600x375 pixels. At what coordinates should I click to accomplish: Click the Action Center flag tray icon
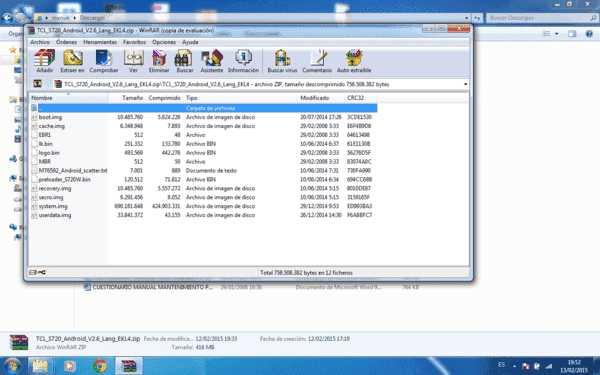coord(525,366)
